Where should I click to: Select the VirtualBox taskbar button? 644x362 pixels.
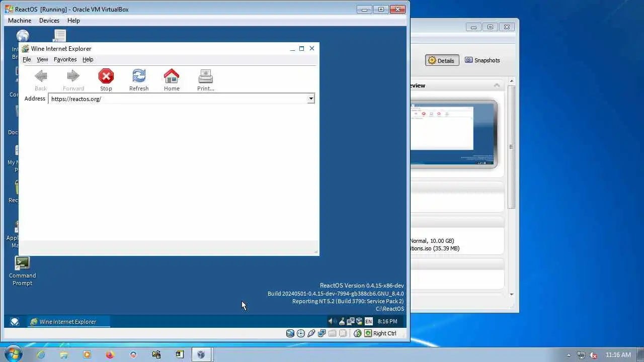[202, 354]
